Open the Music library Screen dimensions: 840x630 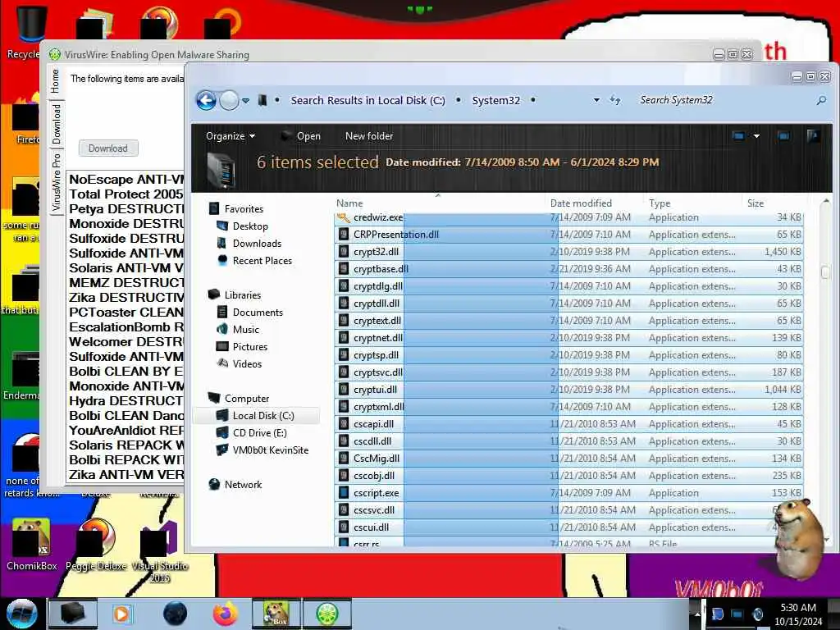coord(245,330)
